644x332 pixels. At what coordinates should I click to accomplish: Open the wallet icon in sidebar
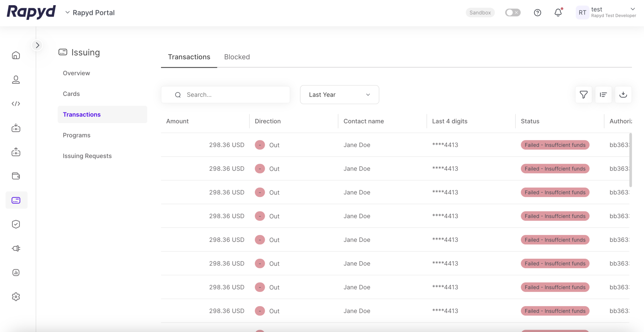pyautogui.click(x=16, y=176)
